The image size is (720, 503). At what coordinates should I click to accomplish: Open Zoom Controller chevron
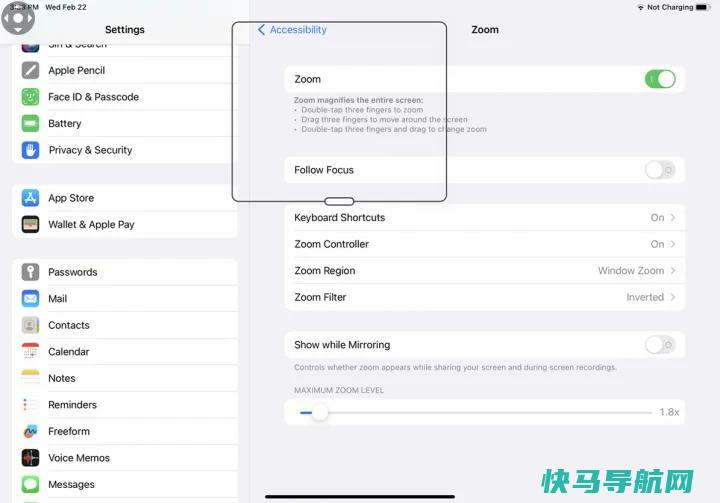[673, 244]
